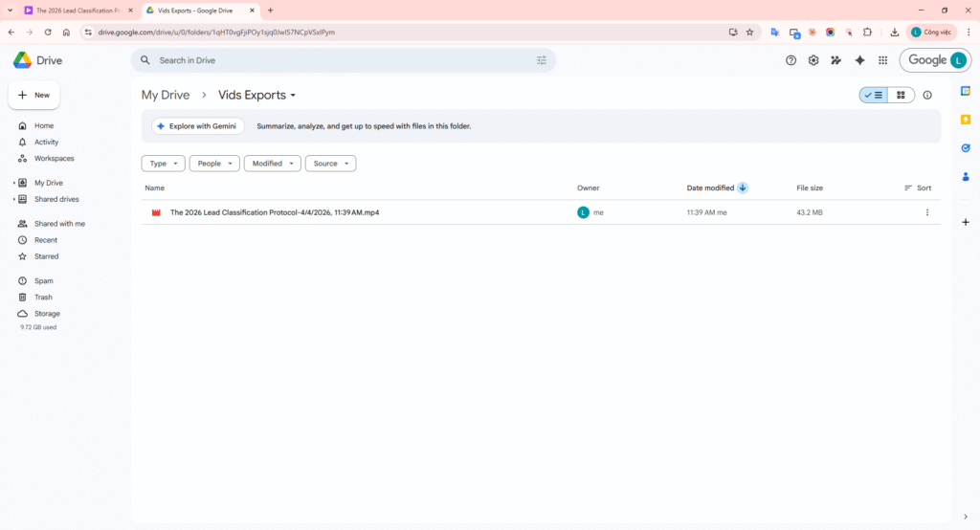Go to Shared with me
This screenshot has width=980, height=530.
tap(59, 224)
